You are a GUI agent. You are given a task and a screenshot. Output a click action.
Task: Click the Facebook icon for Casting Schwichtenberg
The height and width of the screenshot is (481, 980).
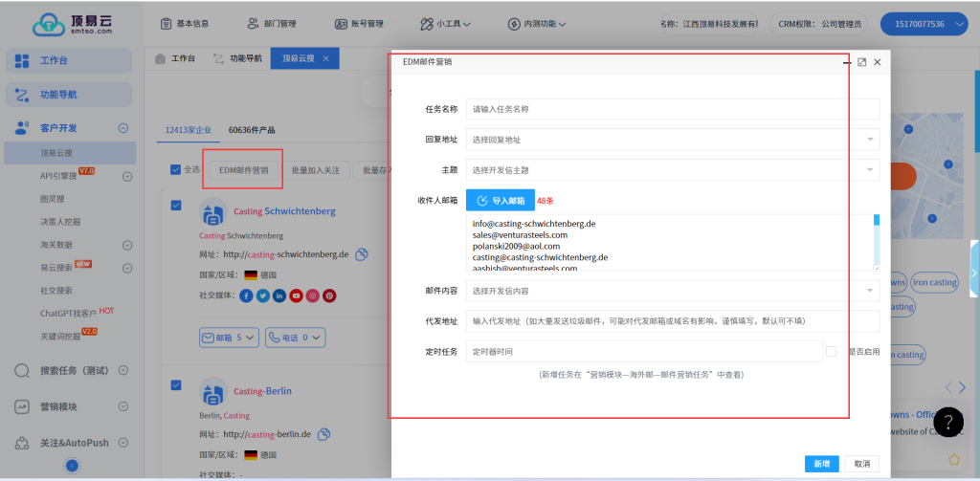(247, 295)
